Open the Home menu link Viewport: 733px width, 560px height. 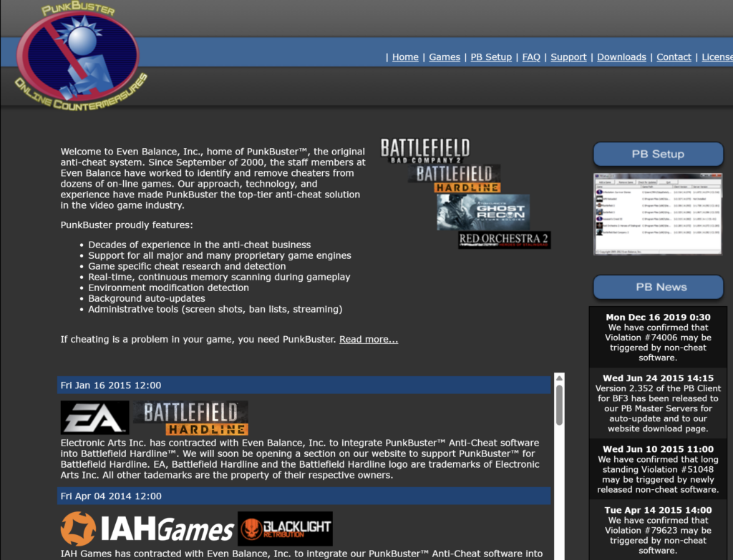[405, 57]
